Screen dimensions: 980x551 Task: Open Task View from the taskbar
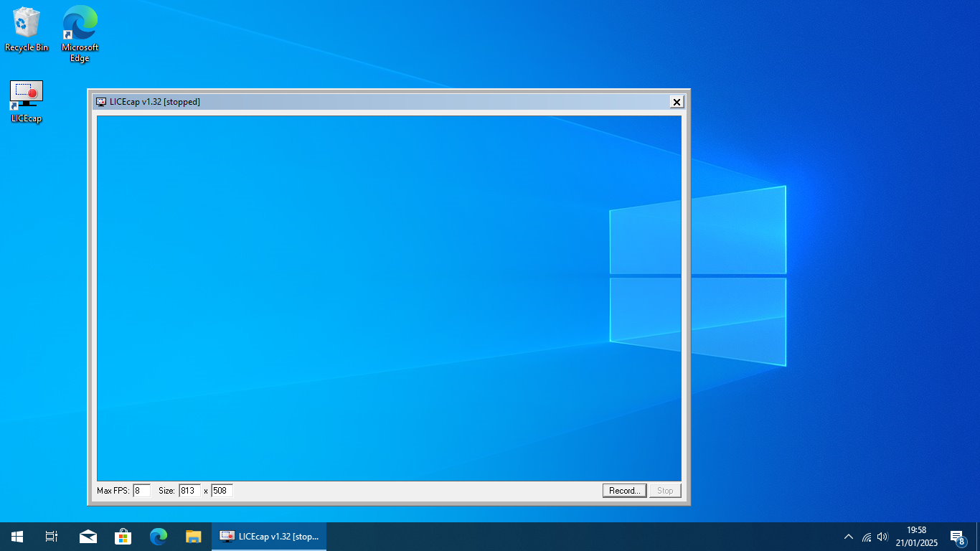tap(52, 537)
